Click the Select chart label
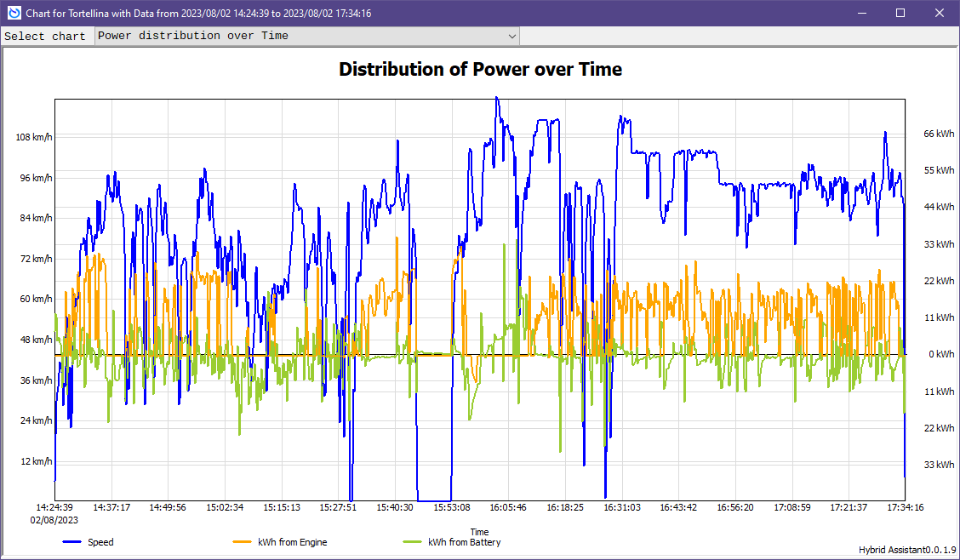Image resolution: width=960 pixels, height=560 pixels. pyautogui.click(x=45, y=36)
